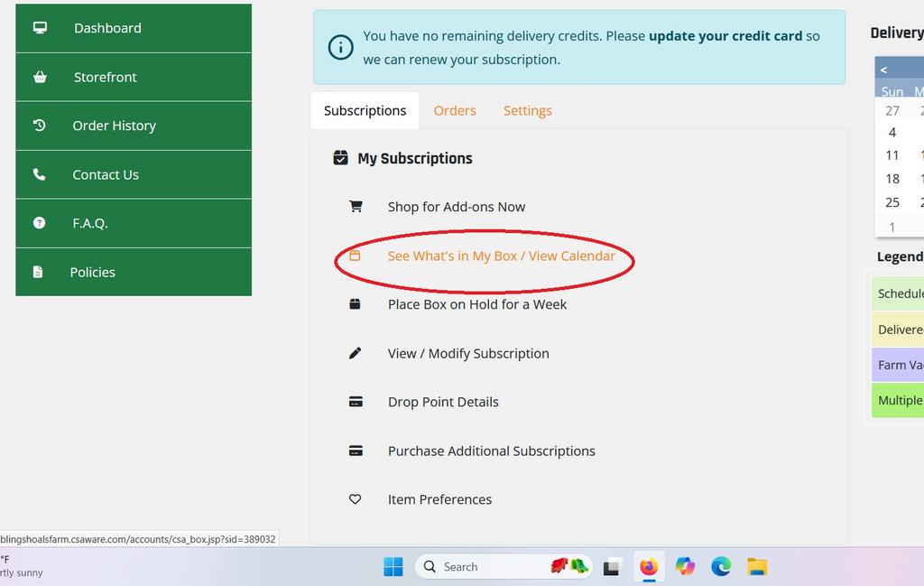Click the Multiple legend entry
924x586 pixels.
click(898, 400)
